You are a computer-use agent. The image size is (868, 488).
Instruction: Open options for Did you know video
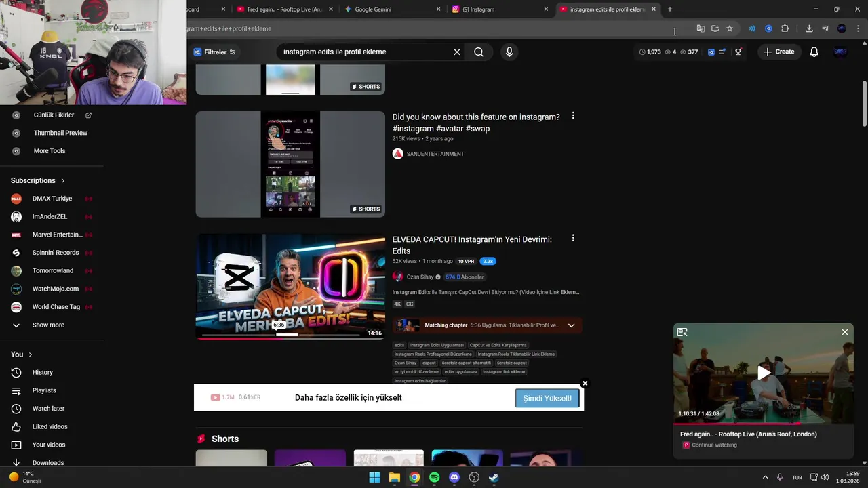[x=573, y=116]
